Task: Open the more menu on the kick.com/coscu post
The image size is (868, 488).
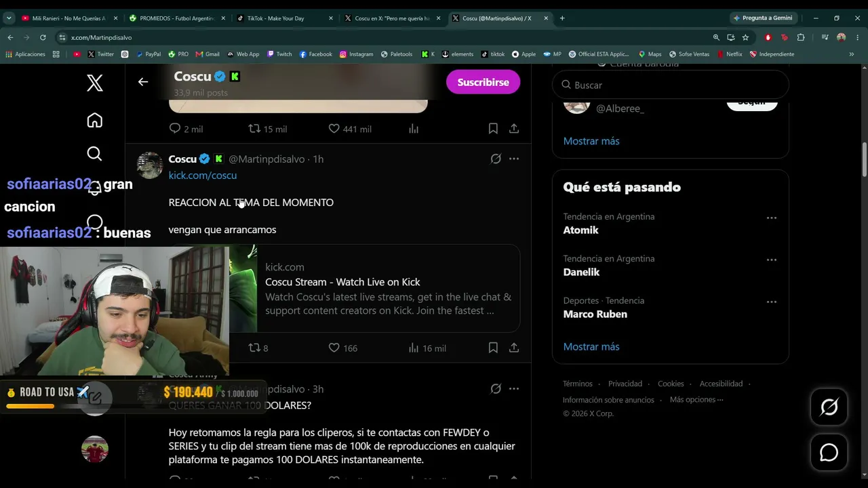Action: pyautogui.click(x=514, y=159)
